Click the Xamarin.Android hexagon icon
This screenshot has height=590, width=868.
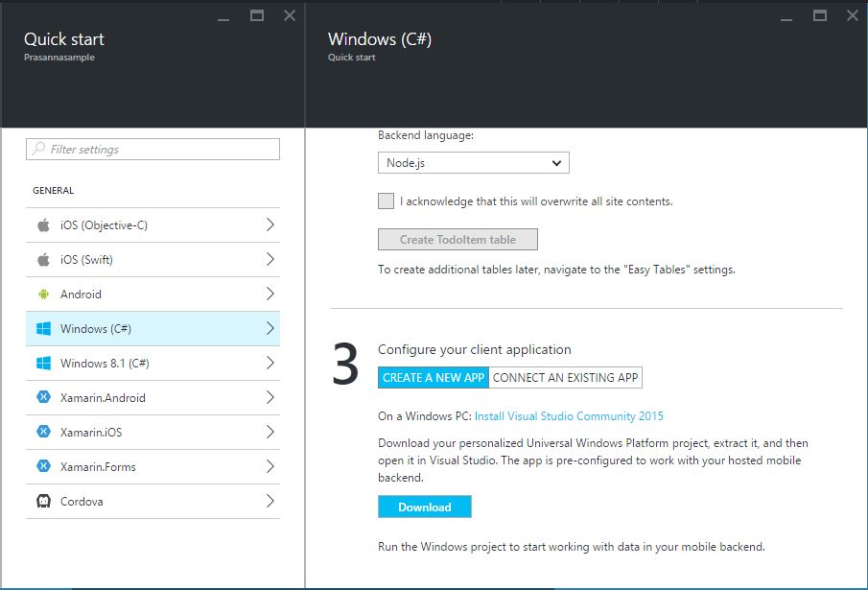43,398
